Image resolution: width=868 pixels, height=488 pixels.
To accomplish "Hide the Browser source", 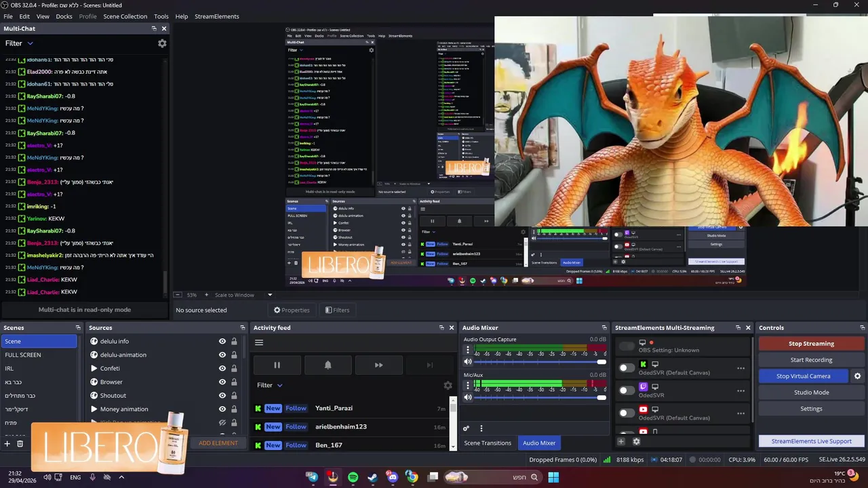I will pyautogui.click(x=222, y=382).
